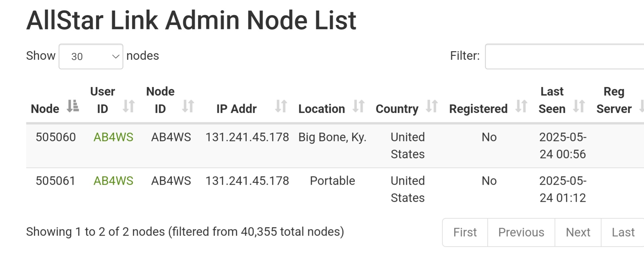Open the Show 30 nodes dropdown
Screen dimensions: 644x253
click(x=91, y=57)
